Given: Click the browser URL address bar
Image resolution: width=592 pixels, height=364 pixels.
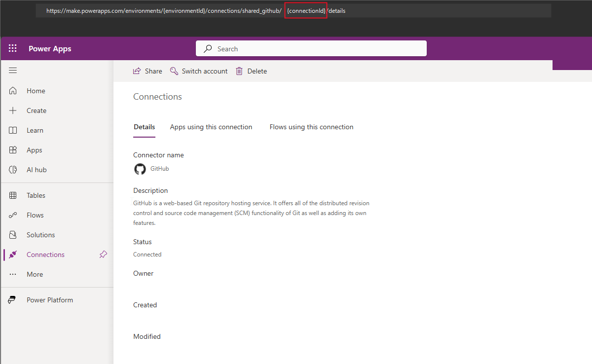Looking at the screenshot, I should [293, 10].
